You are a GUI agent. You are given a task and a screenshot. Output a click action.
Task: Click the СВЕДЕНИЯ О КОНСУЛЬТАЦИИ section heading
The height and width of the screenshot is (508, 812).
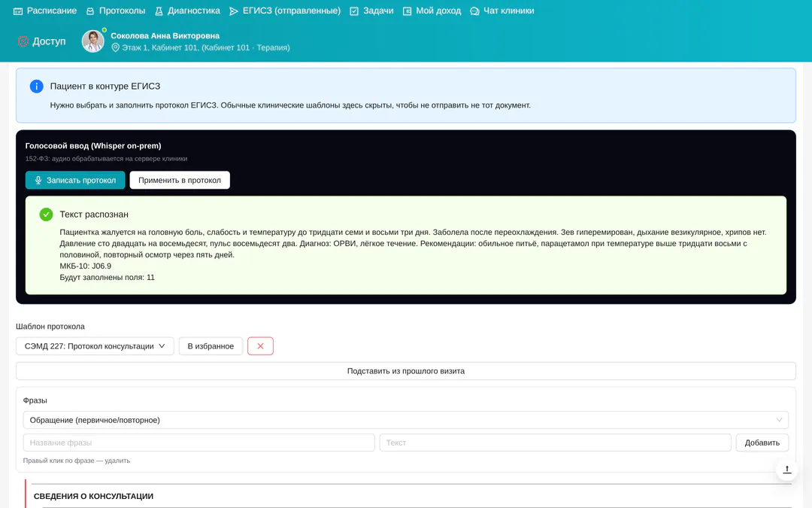coord(94,496)
